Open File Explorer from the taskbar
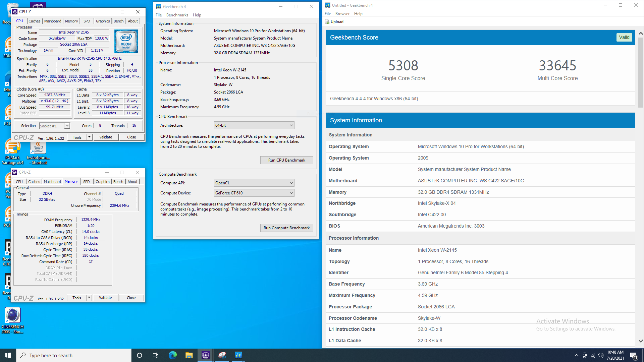Image resolution: width=644 pixels, height=362 pixels. pyautogui.click(x=189, y=355)
